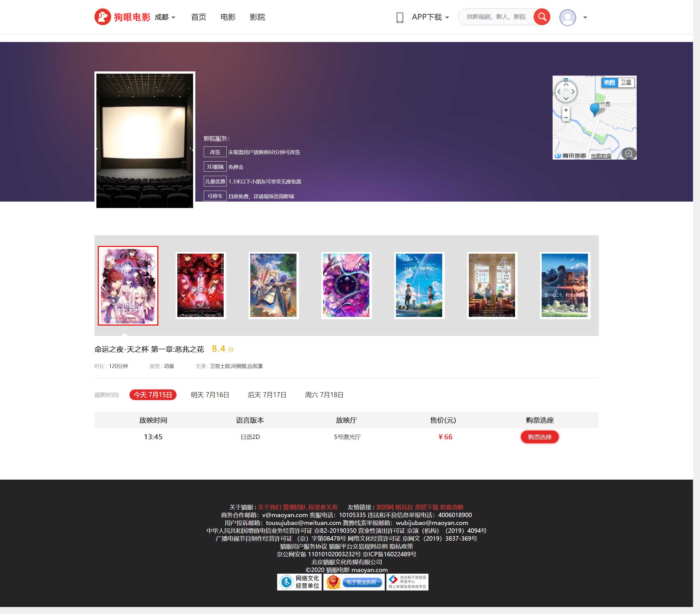Image resolution: width=700 pixels, height=614 pixels.
Task: Zoom out the map with minus button
Action: pyautogui.click(x=566, y=118)
